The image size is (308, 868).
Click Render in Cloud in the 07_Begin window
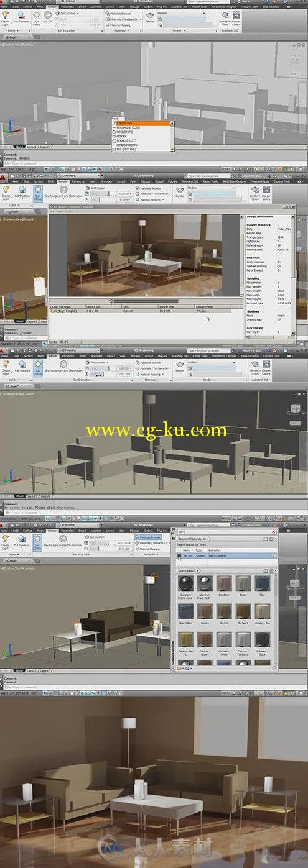(255, 193)
